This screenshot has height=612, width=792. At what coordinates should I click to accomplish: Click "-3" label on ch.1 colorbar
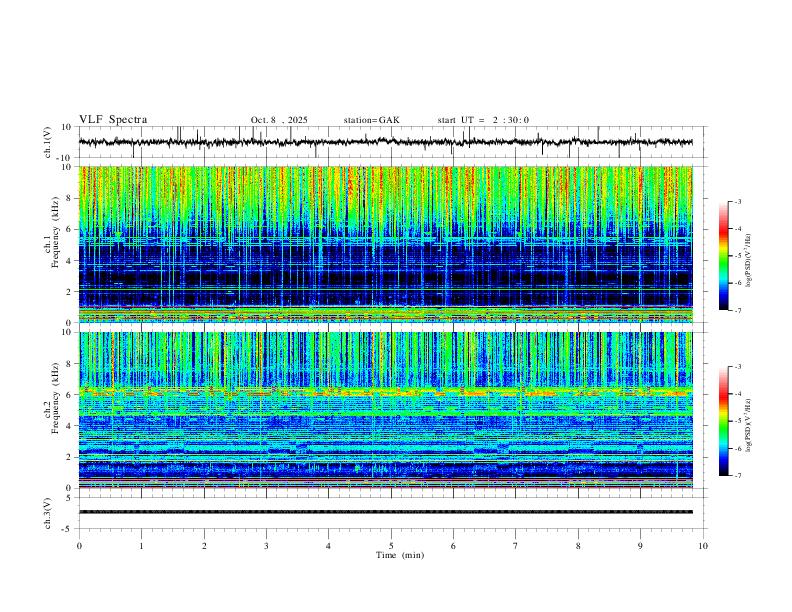click(738, 201)
